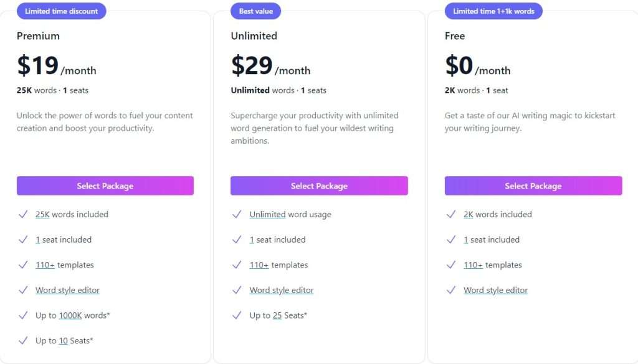Click the 1000K words underlined link
Viewport: 638px width, 364px height.
click(x=70, y=315)
